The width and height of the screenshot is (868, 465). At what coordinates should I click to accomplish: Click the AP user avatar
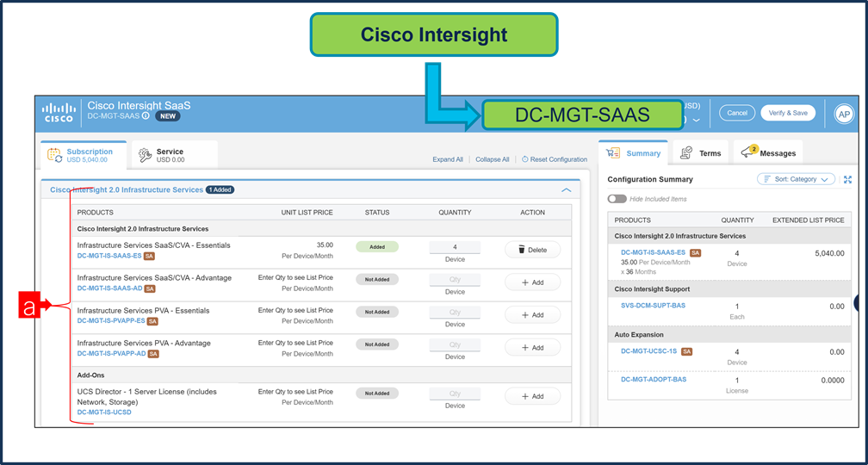(844, 114)
